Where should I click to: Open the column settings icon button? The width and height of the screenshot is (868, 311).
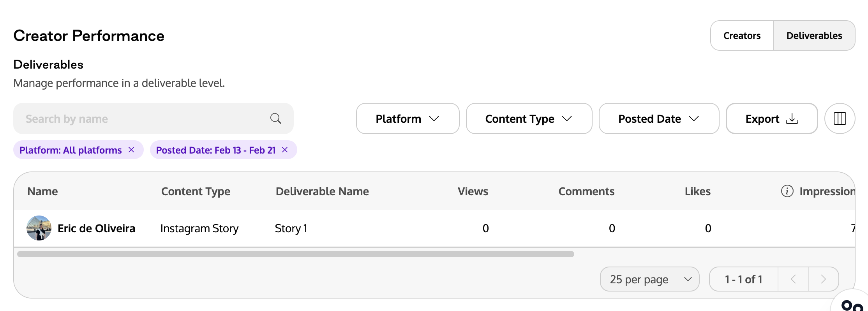click(x=840, y=118)
